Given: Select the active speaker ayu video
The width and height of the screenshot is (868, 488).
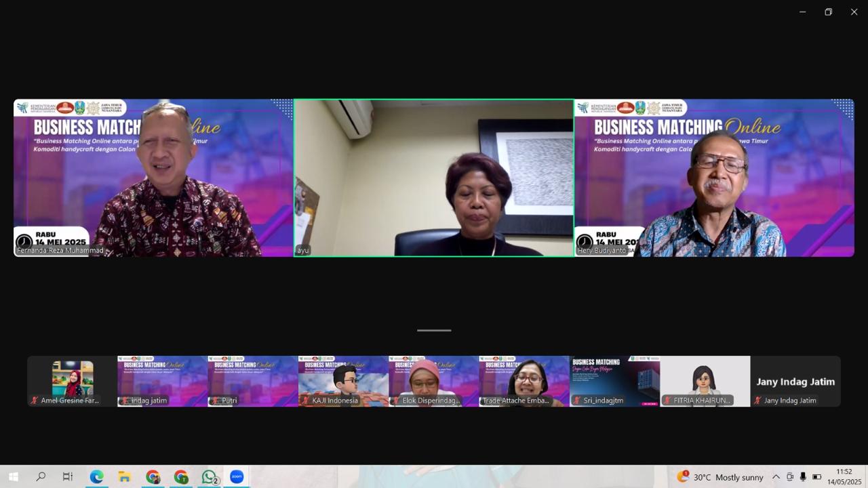Looking at the screenshot, I should coord(434,178).
